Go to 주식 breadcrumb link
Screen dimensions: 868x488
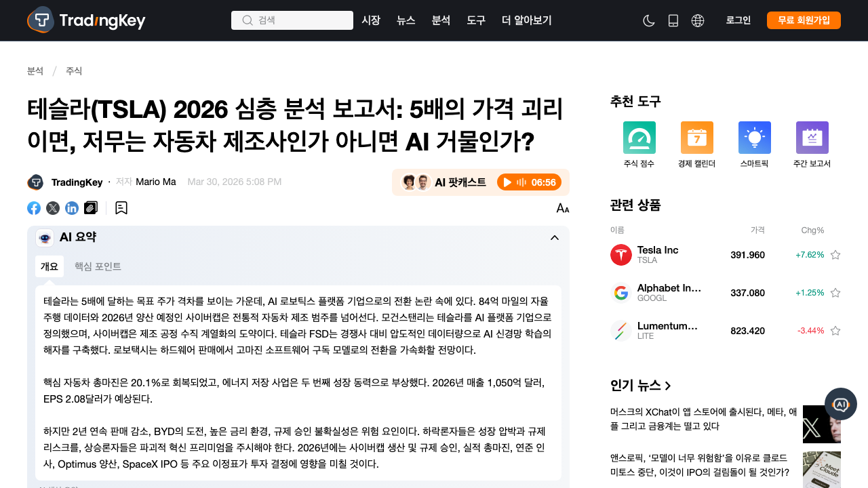click(74, 71)
